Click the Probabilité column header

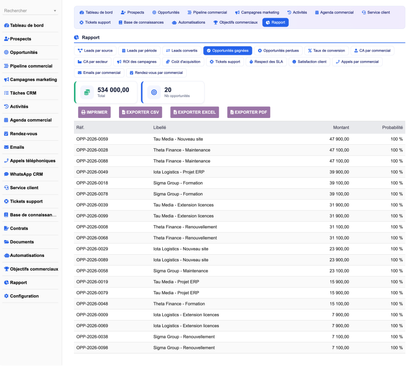point(392,128)
